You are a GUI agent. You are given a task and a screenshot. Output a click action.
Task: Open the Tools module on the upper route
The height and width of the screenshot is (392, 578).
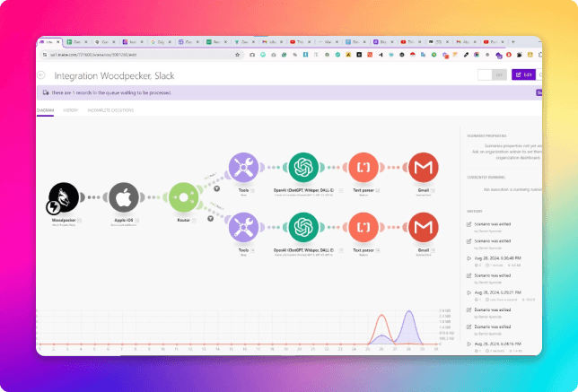(x=243, y=167)
